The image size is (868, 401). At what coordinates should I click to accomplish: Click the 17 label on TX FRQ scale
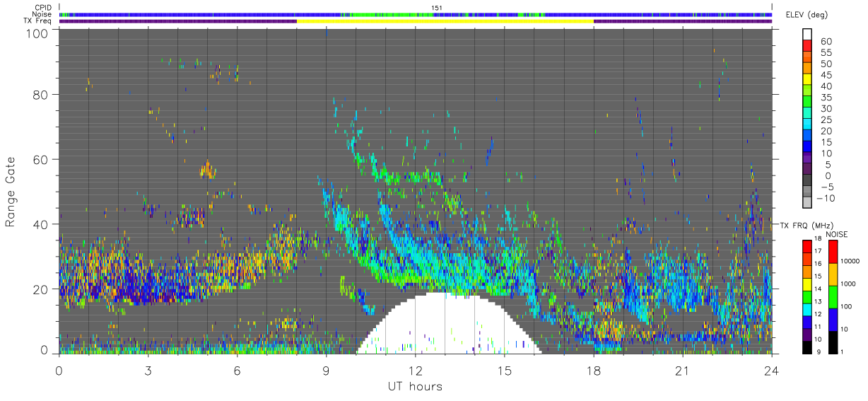point(818,250)
